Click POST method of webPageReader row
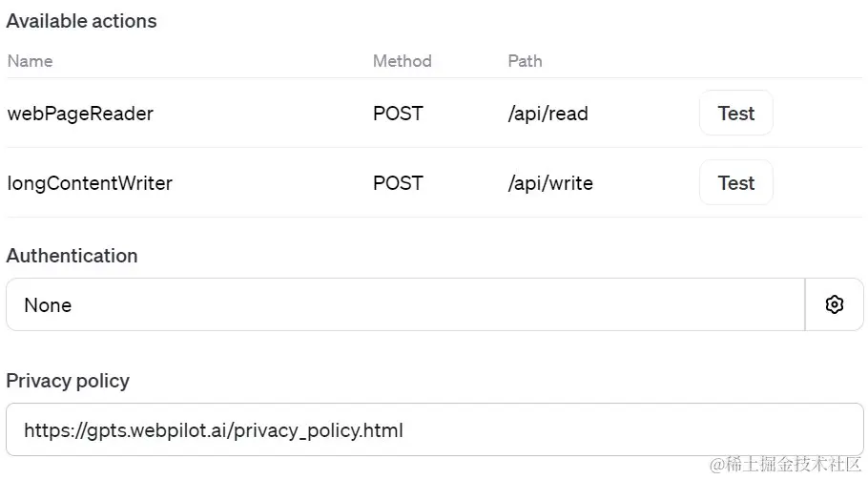The image size is (868, 480). [398, 114]
